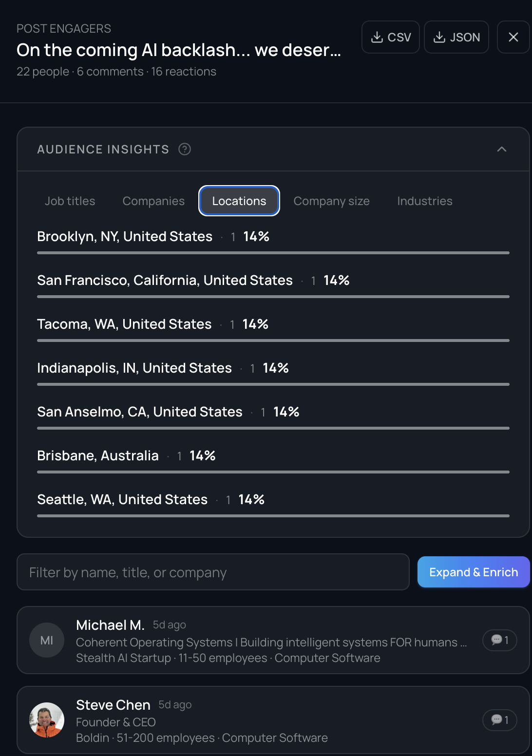The width and height of the screenshot is (532, 756).
Task: Click the Filter by name input field
Action: coord(213,572)
